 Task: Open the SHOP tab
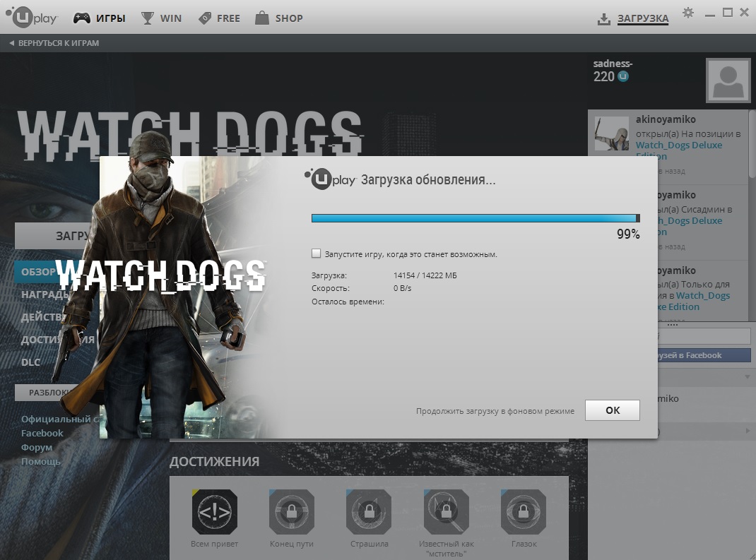[x=289, y=19]
